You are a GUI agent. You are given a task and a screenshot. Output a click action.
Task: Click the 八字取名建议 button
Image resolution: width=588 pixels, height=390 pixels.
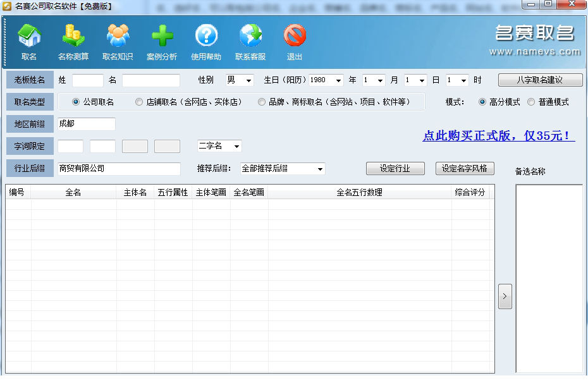coord(541,80)
